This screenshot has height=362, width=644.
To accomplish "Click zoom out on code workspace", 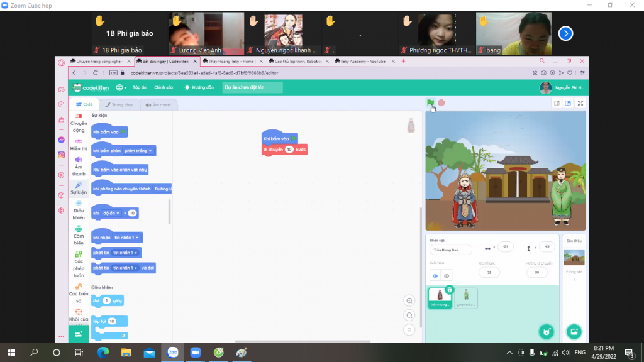I will [409, 315].
